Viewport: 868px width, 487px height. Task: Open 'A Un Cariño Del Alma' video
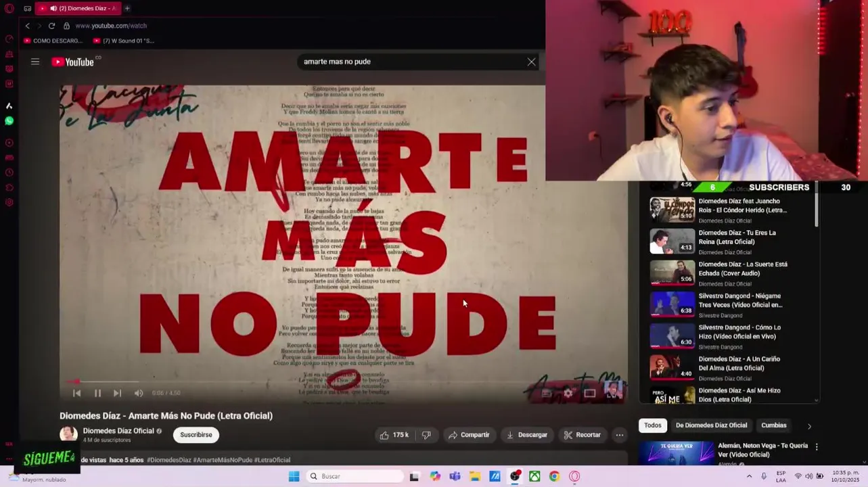tap(739, 363)
